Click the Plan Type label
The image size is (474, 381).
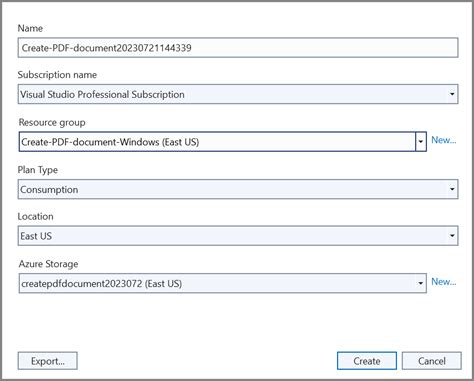point(38,170)
